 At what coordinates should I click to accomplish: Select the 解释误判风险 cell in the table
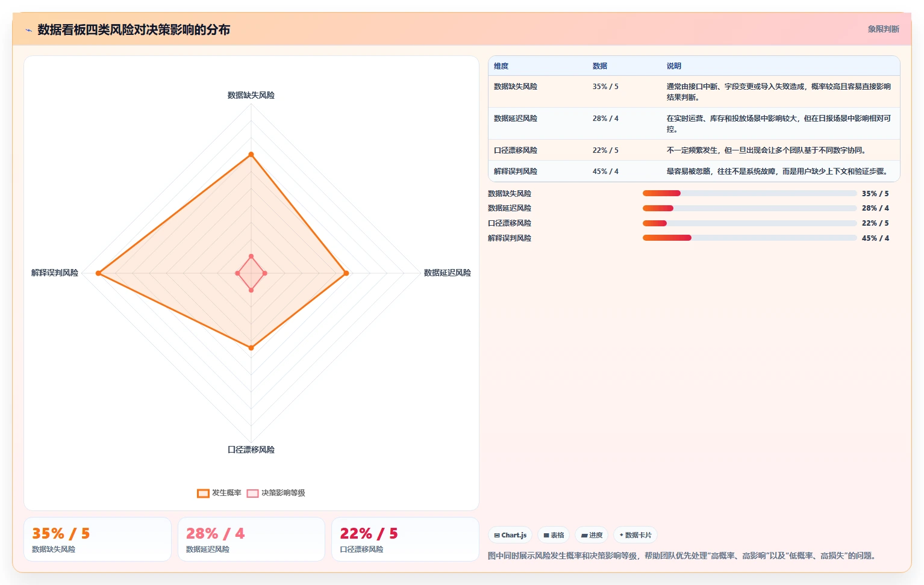[x=516, y=172]
